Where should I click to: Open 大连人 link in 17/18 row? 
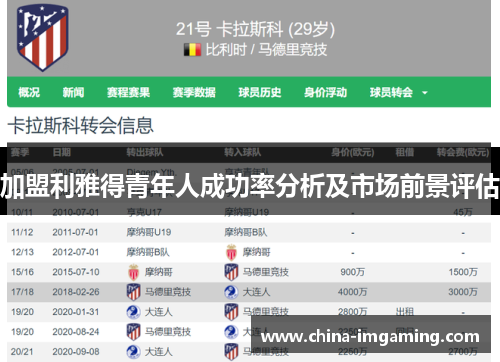256,292
